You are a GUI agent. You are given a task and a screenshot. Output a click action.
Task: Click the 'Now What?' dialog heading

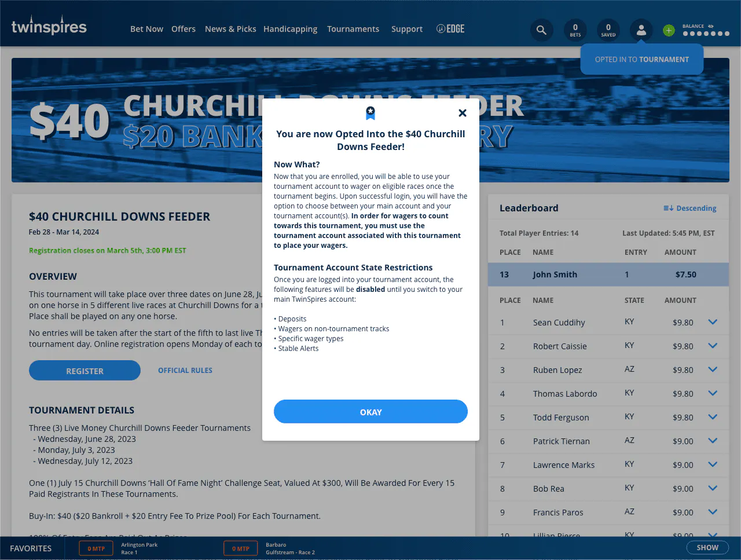click(x=296, y=164)
